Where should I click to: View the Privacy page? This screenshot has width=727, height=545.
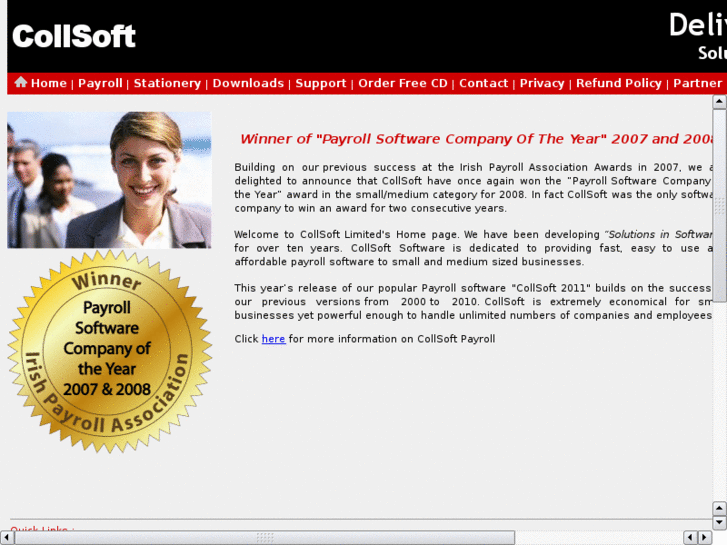[542, 83]
